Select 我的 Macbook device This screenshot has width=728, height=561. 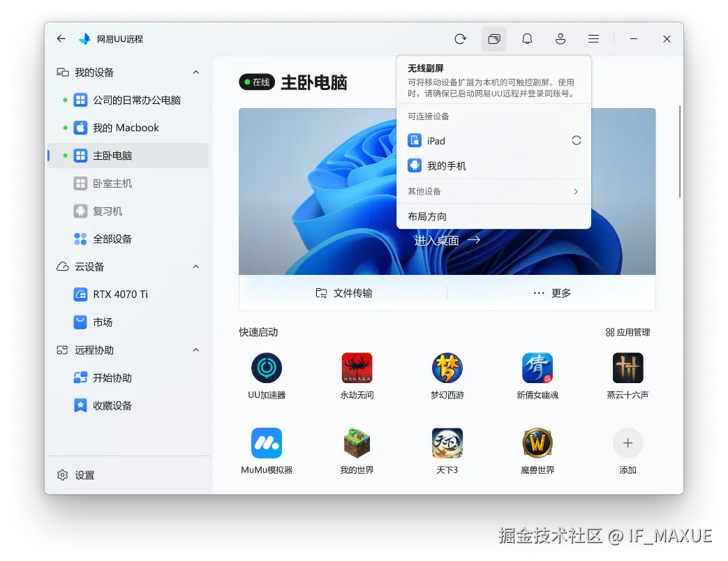coord(128,128)
